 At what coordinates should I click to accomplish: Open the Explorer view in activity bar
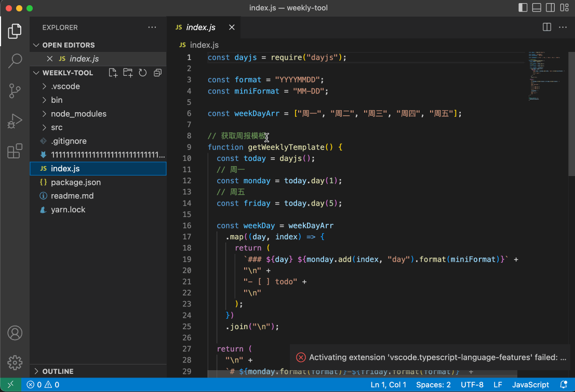pyautogui.click(x=15, y=31)
